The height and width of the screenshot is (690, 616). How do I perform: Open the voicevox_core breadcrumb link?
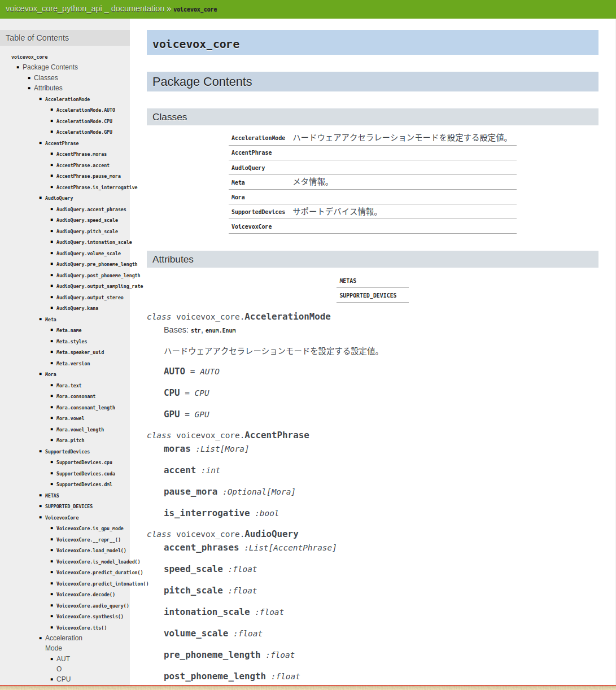(195, 10)
